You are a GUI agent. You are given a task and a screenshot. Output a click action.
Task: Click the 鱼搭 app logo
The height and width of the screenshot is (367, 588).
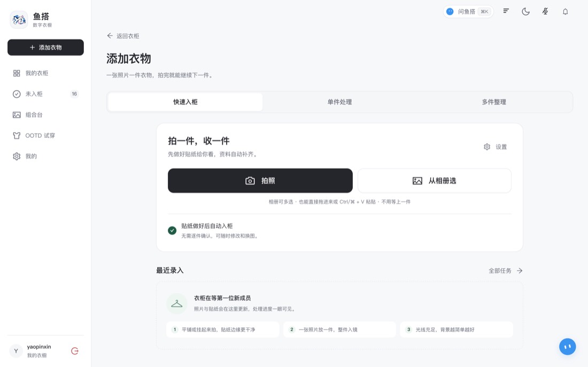[x=19, y=19]
